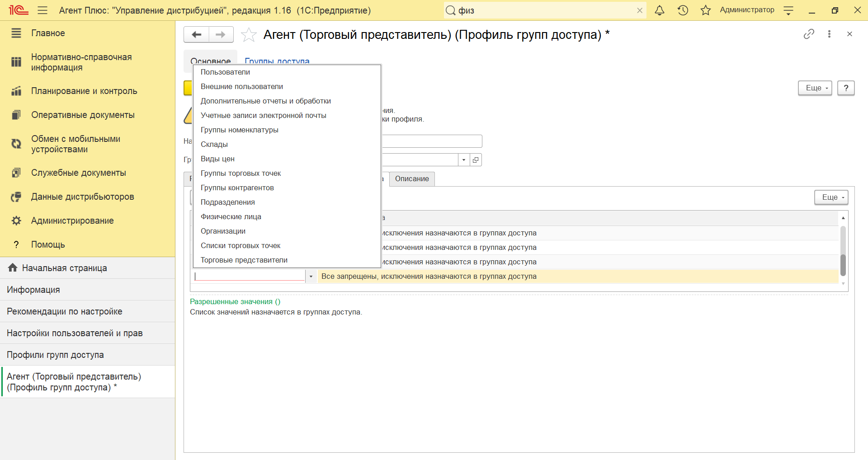The height and width of the screenshot is (460, 868).
Task: Open the group field's open-element button
Action: click(x=476, y=160)
